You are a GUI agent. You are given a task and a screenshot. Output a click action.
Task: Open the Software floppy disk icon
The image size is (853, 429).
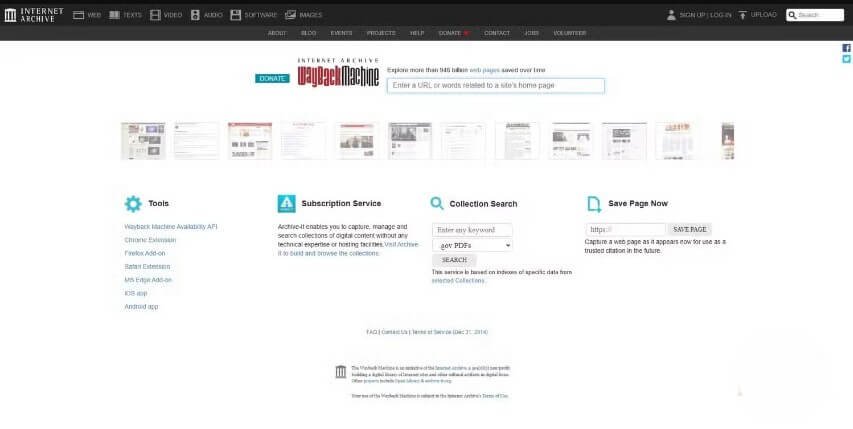(236, 15)
